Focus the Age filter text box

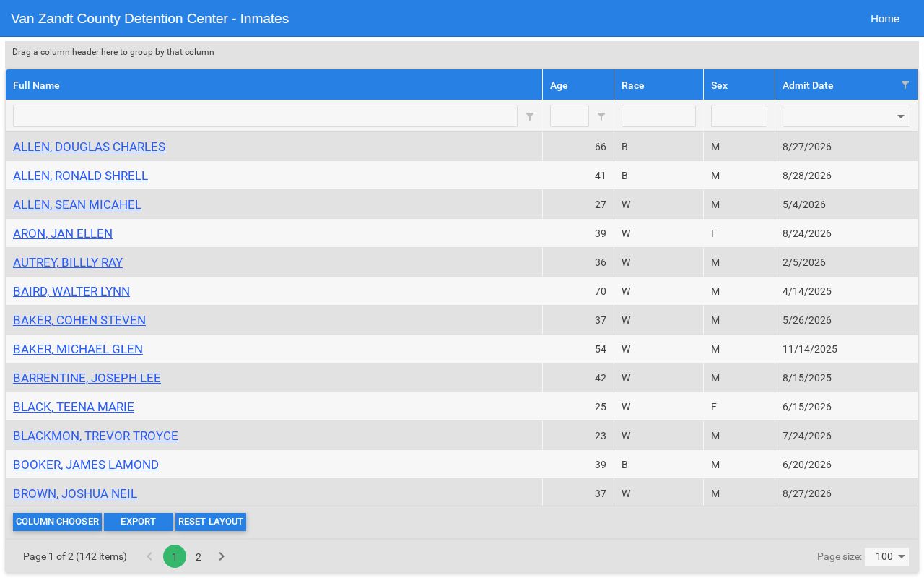[570, 116]
